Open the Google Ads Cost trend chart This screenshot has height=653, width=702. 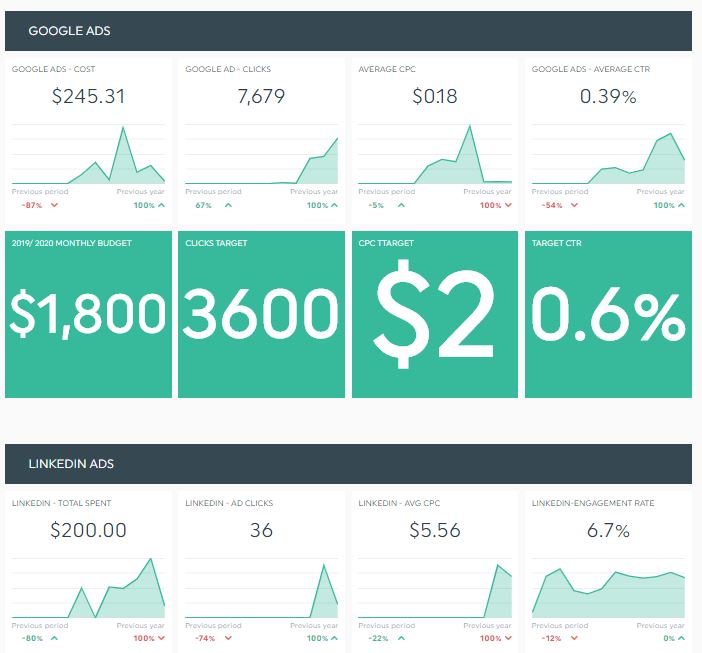pyautogui.click(x=88, y=154)
